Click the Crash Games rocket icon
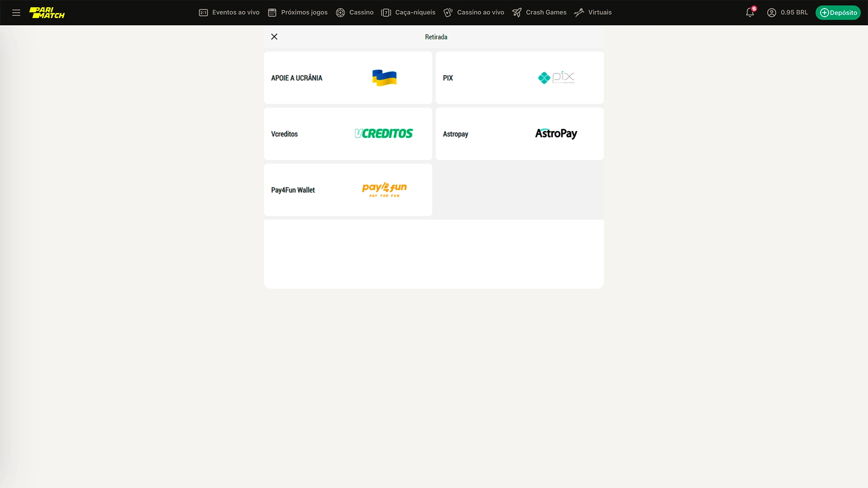The height and width of the screenshot is (488, 868). tap(517, 13)
